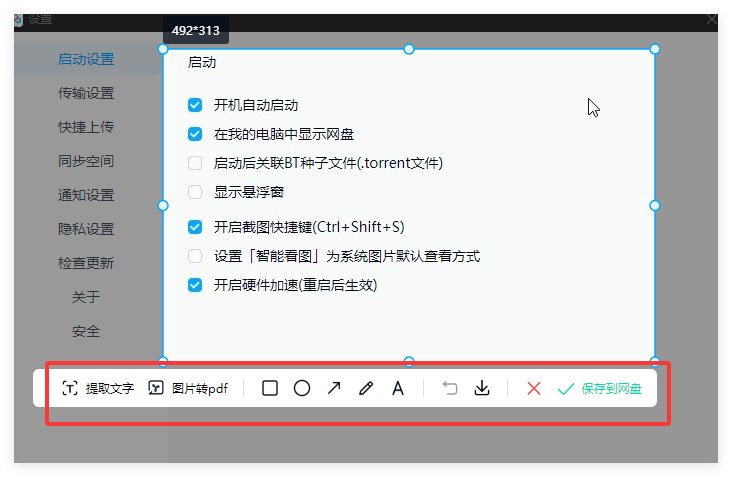Open the 隐私设置 settings tab

tap(86, 229)
